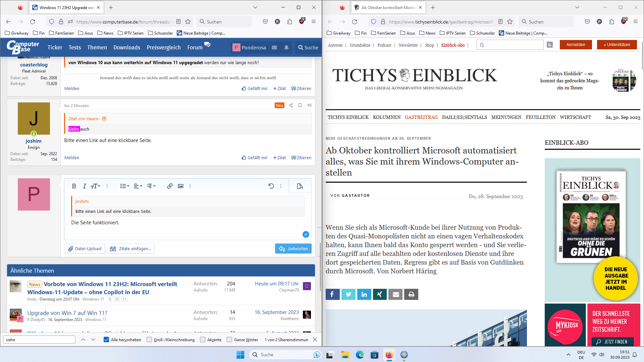
Task: Toggle italic formatting in the reply editor
Action: pos(85,186)
